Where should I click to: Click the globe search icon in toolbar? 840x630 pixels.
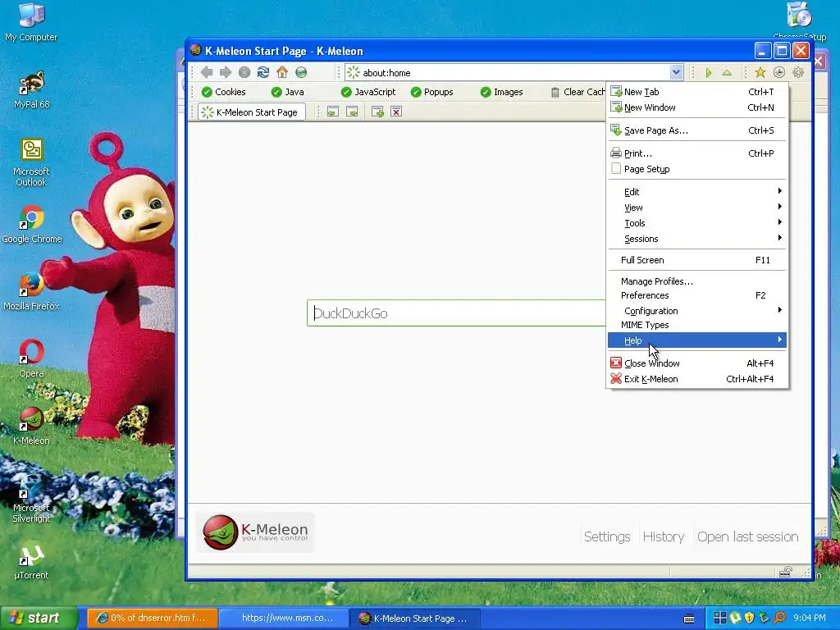(301, 72)
